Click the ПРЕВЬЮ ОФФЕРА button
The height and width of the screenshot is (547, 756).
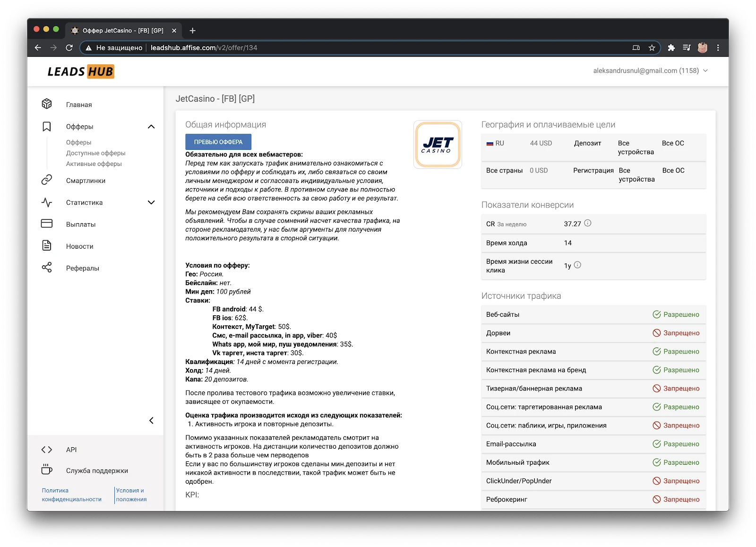click(218, 142)
